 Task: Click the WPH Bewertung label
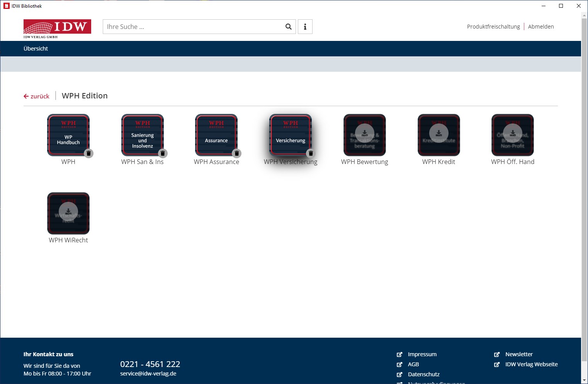pyautogui.click(x=365, y=162)
